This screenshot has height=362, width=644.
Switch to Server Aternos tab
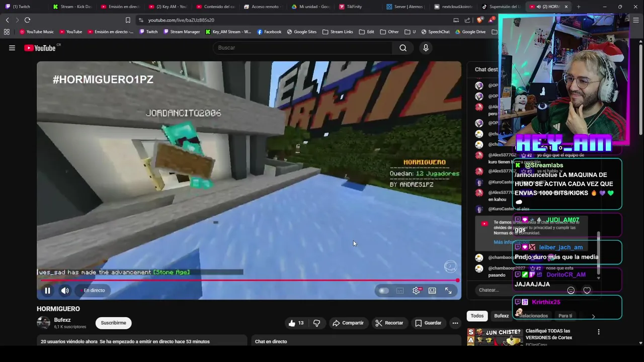click(405, 7)
